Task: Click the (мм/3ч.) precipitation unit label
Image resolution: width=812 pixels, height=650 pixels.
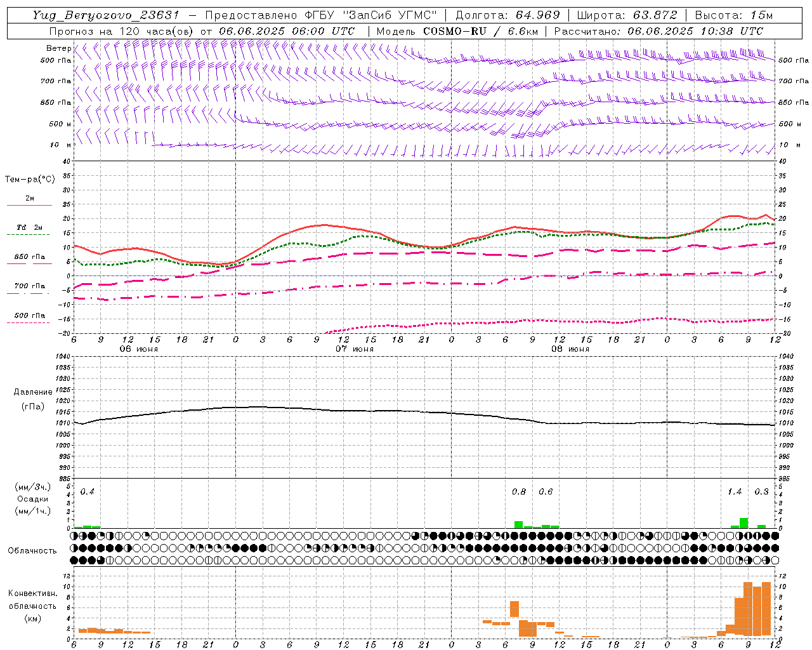Action: [33, 487]
